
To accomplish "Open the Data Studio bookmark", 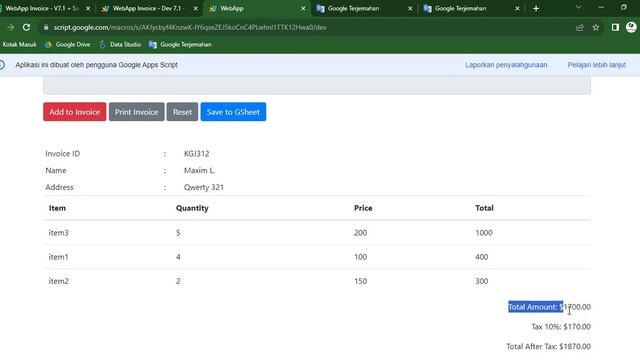I will tap(120, 44).
